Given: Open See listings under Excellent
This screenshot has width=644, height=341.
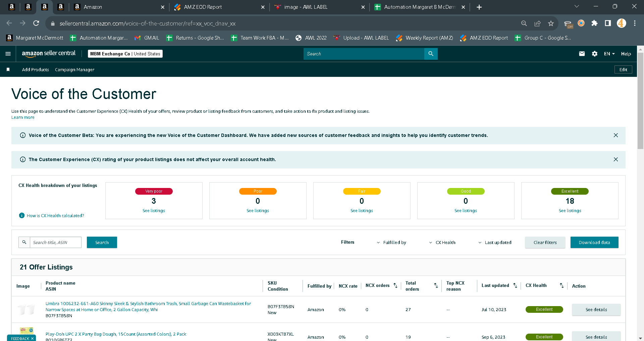Looking at the screenshot, I should point(570,211).
